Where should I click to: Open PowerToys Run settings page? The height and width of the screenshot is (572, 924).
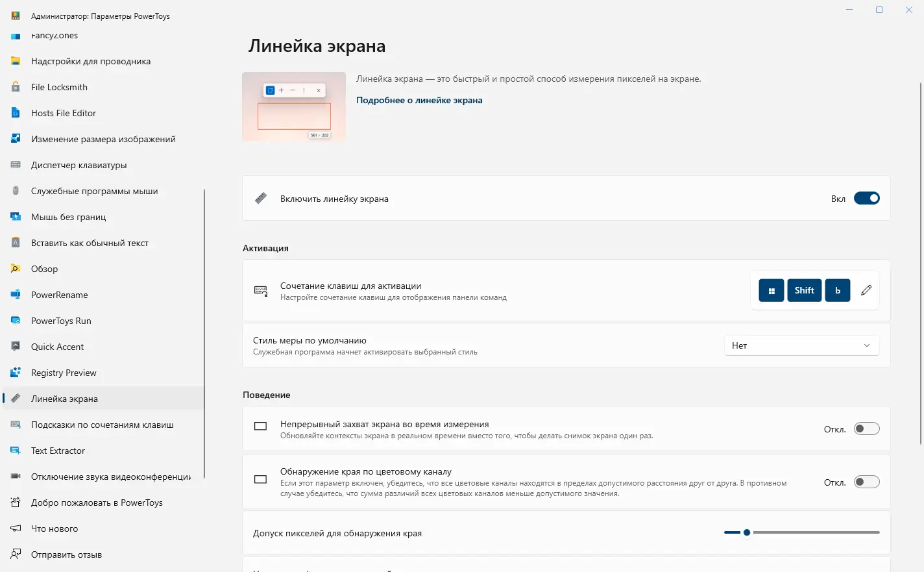[61, 321]
